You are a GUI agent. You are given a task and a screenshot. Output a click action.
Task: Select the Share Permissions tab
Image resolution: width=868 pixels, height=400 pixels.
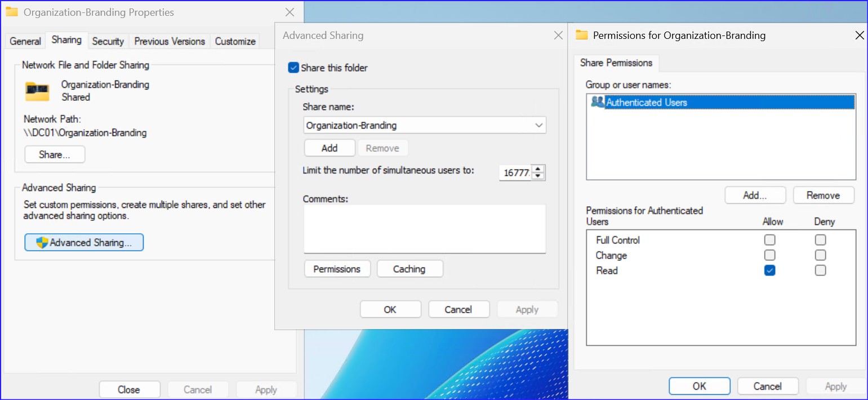(616, 63)
